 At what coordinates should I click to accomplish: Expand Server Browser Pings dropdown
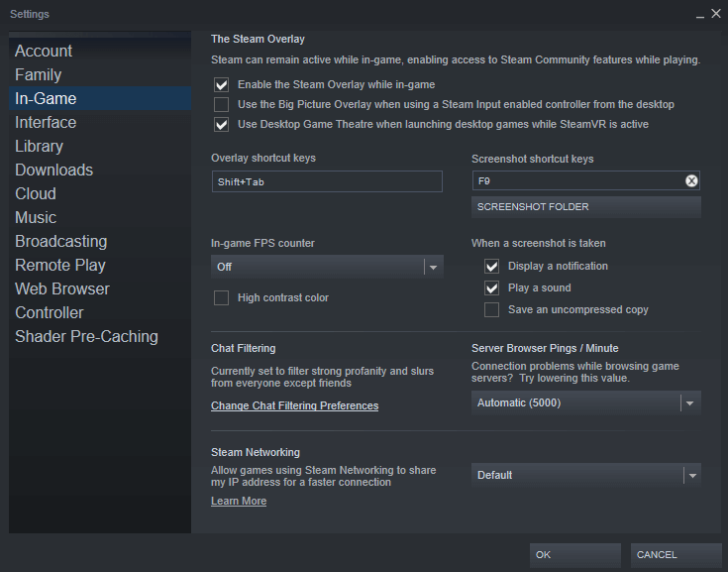click(x=586, y=403)
